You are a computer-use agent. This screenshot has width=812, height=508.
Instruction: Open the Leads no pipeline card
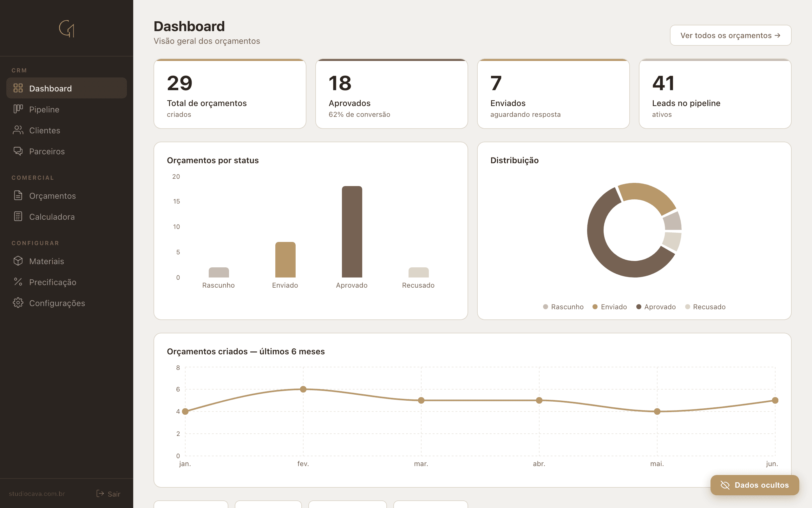(715, 94)
